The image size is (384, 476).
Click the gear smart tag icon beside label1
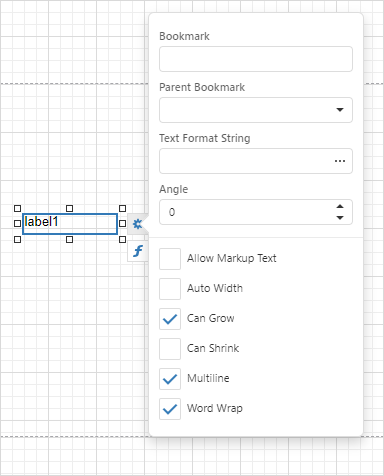pos(137,224)
